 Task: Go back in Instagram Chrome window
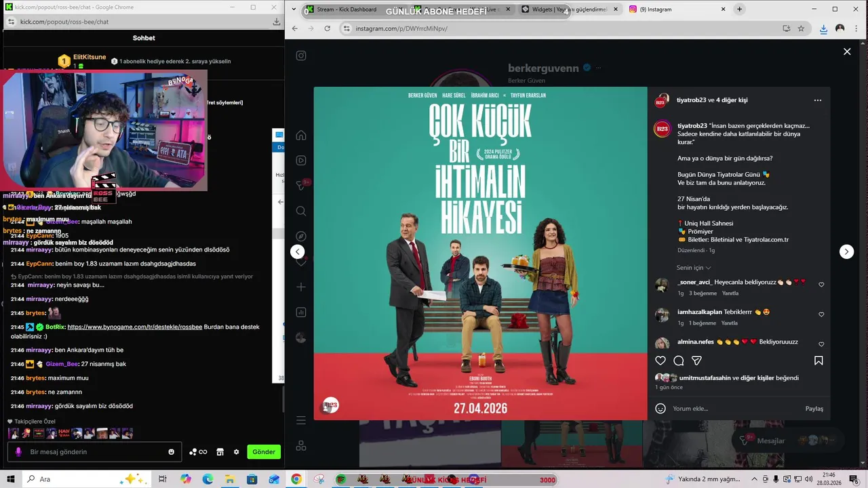(x=295, y=28)
